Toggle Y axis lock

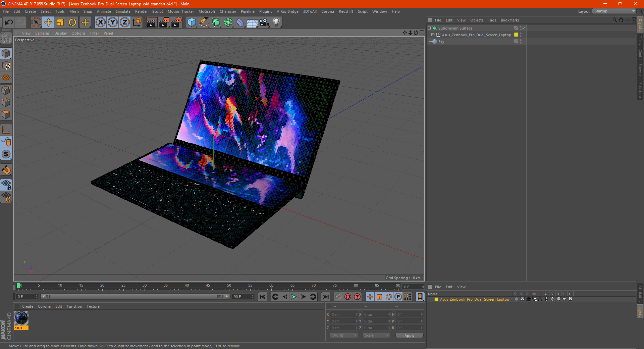pos(113,22)
